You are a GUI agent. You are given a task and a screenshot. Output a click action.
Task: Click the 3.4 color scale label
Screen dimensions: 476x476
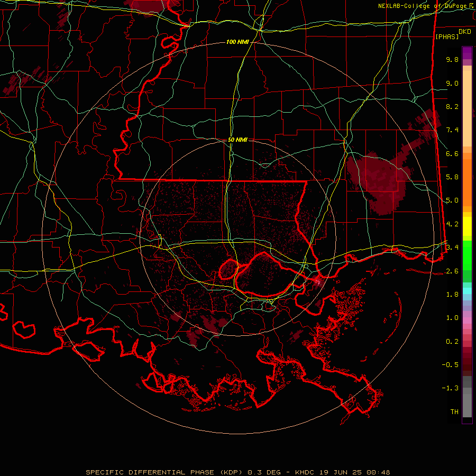(452, 247)
